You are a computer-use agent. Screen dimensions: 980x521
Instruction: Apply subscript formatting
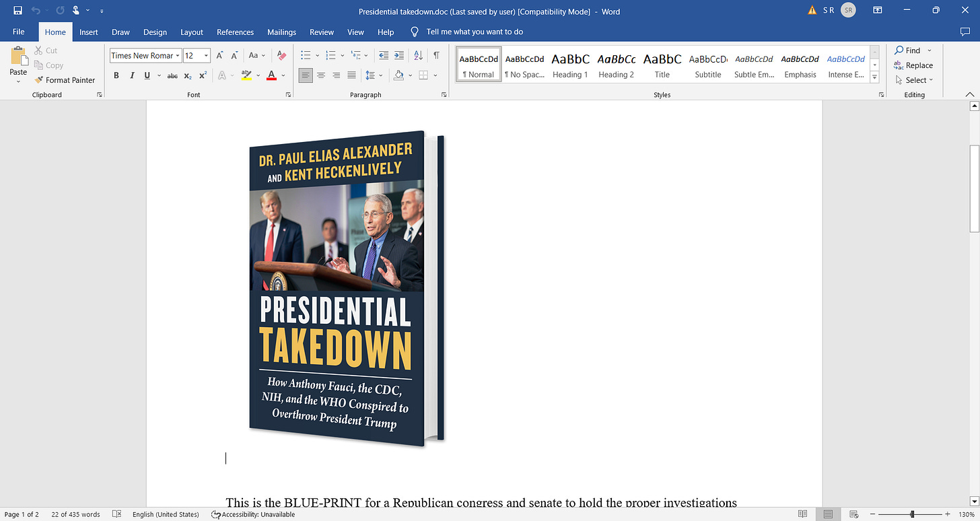coord(188,75)
